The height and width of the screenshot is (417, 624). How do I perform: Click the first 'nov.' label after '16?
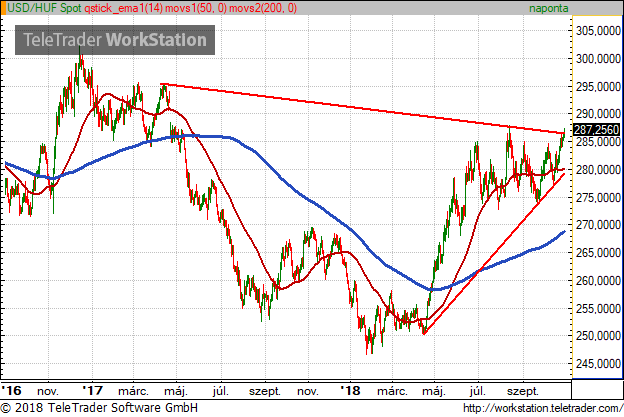(48, 392)
